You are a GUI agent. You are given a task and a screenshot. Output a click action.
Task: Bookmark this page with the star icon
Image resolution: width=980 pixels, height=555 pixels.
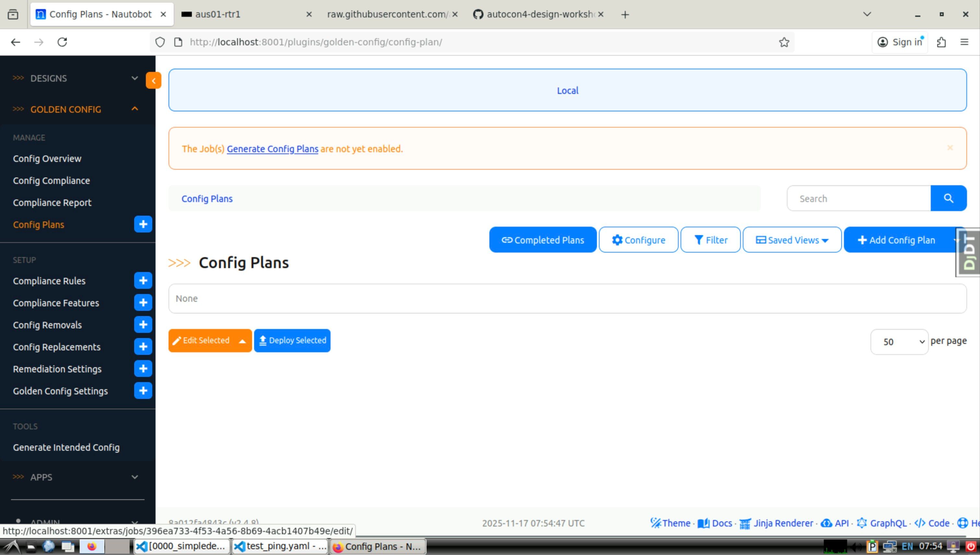[x=784, y=42]
